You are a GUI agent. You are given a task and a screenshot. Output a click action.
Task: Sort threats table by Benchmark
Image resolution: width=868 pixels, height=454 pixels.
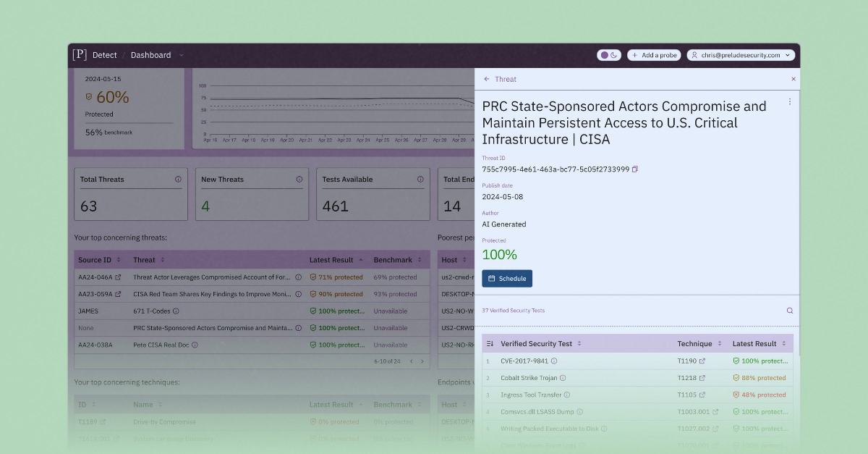396,260
